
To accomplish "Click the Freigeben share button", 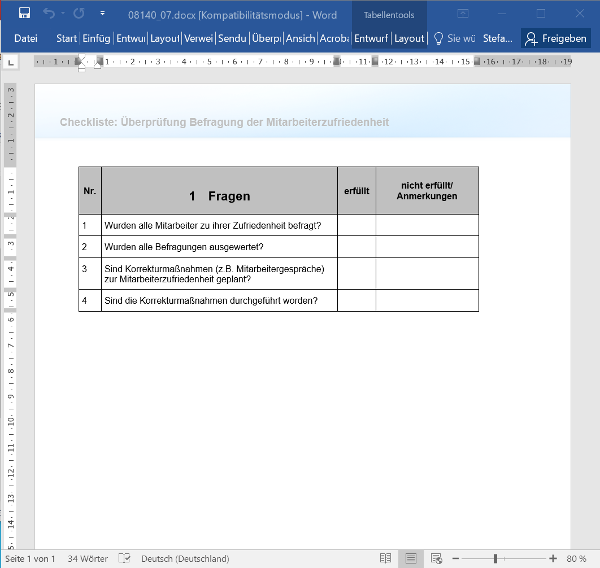I will 556,38.
